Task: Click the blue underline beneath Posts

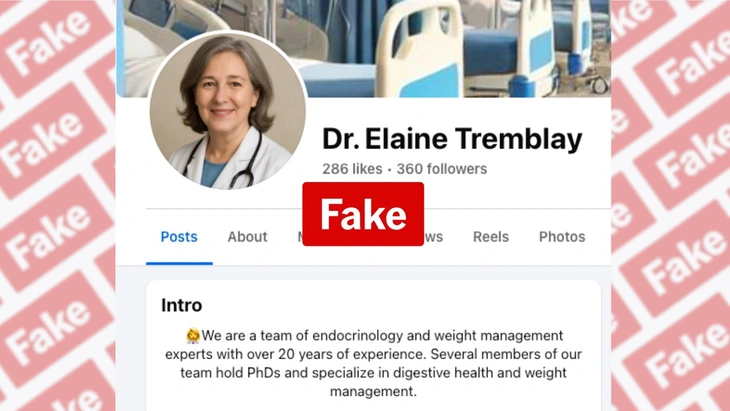Action: (x=179, y=263)
